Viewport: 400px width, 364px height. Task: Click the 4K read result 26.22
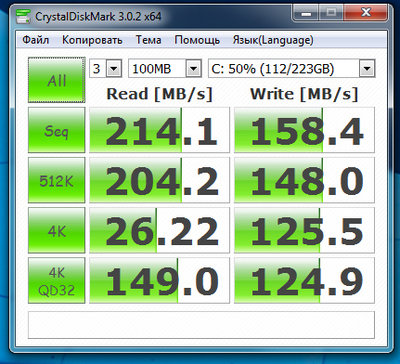click(160, 230)
